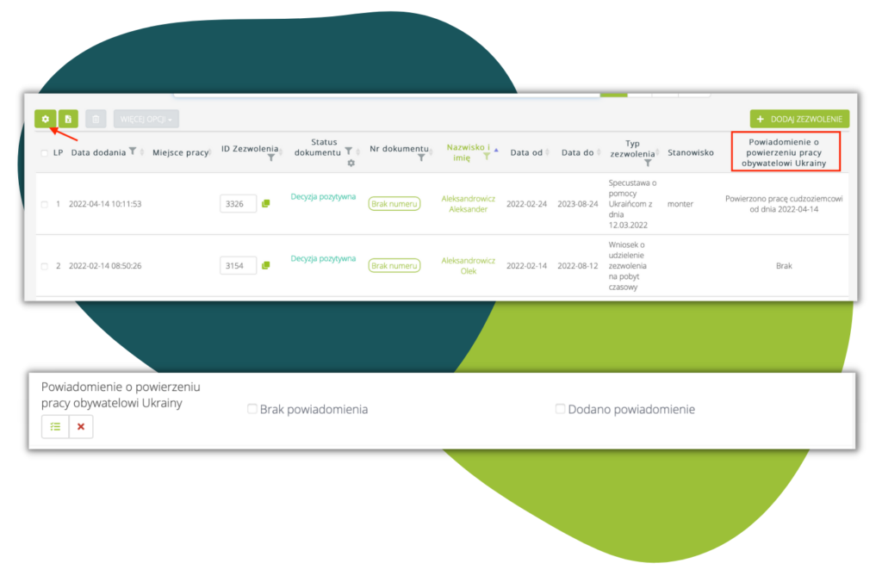The image size is (882, 588).
Task: Click the red X clear filter button
Action: click(81, 426)
